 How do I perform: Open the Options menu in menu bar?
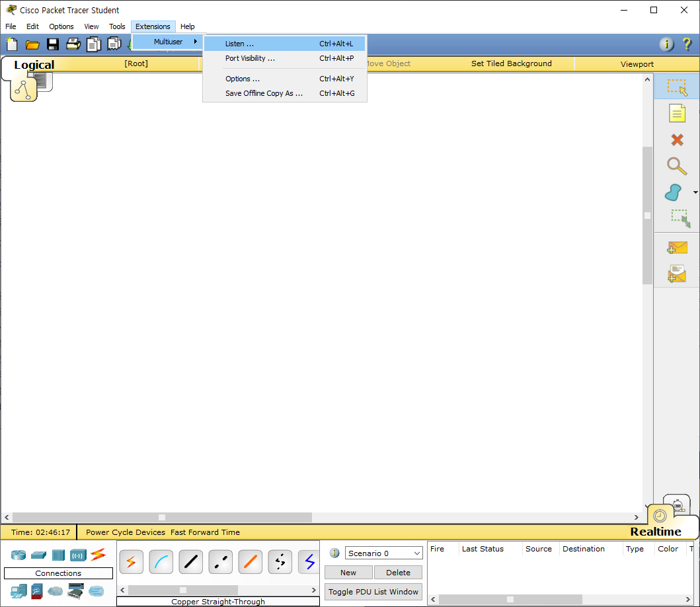pos(61,26)
